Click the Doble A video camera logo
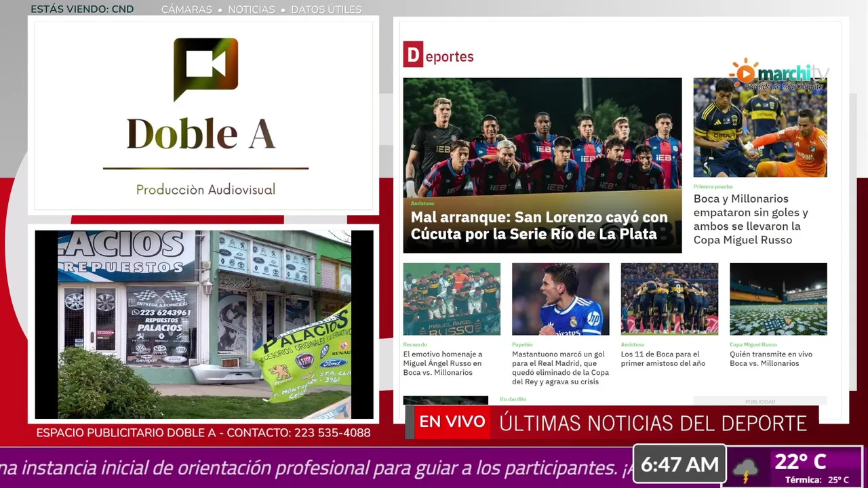 click(205, 69)
